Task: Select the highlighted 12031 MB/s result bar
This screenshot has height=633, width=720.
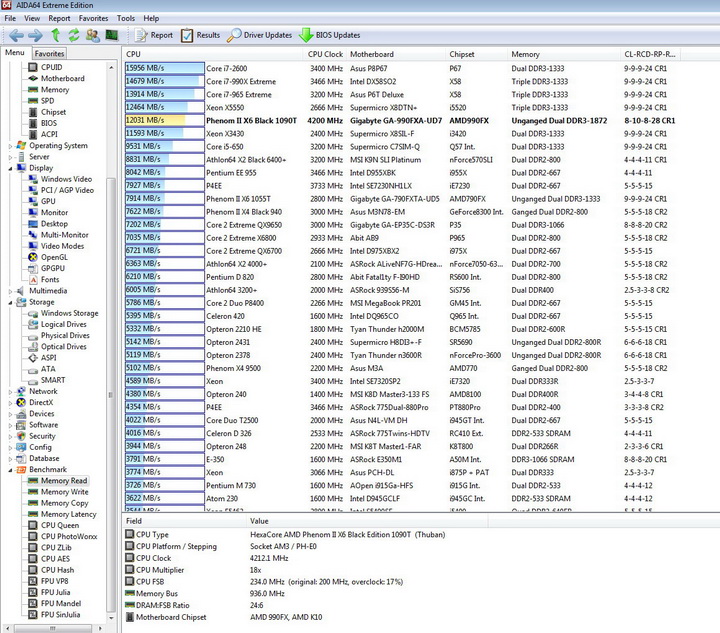Action: [x=164, y=120]
